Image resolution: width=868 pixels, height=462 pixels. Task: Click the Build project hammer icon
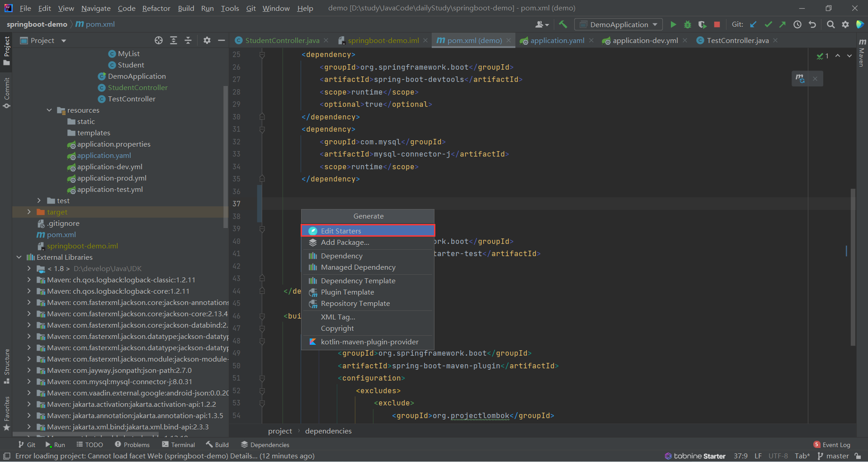[x=563, y=24]
